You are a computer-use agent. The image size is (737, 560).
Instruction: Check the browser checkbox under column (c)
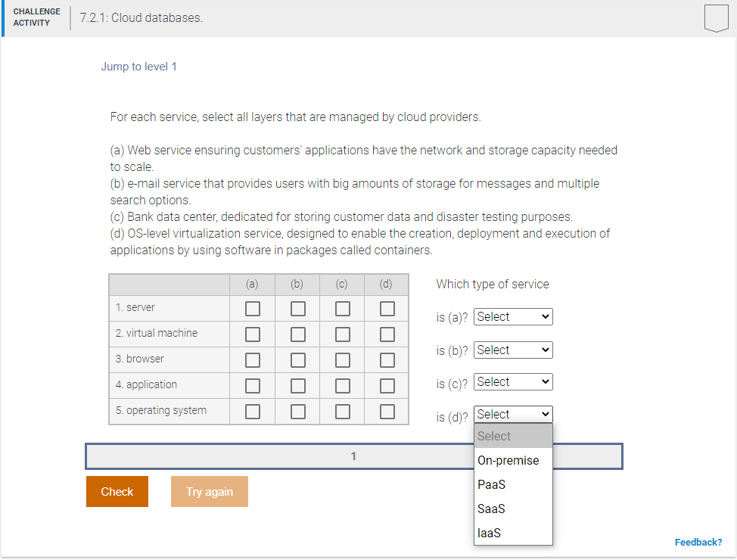click(x=342, y=359)
